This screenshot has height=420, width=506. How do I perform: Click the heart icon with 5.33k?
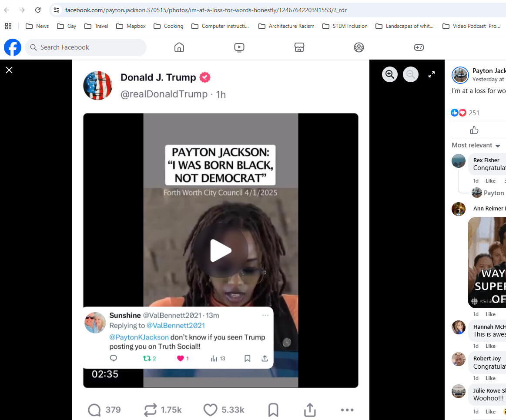click(210, 410)
